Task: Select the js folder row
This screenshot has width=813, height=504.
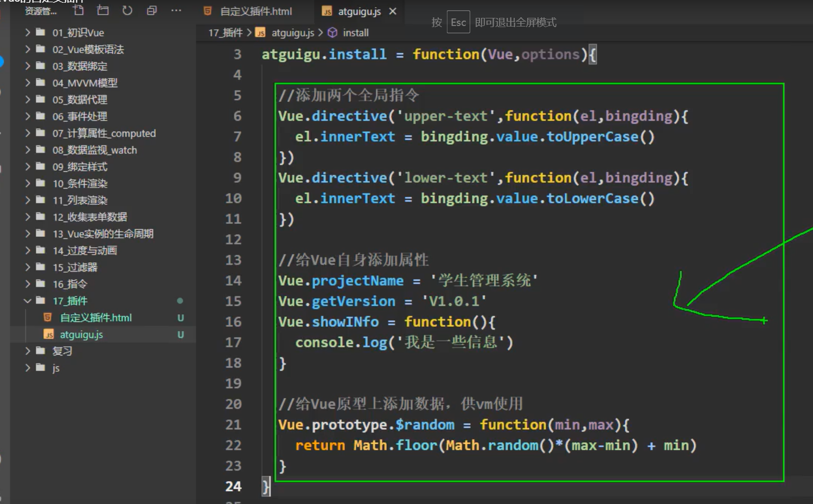Action: pos(103,368)
